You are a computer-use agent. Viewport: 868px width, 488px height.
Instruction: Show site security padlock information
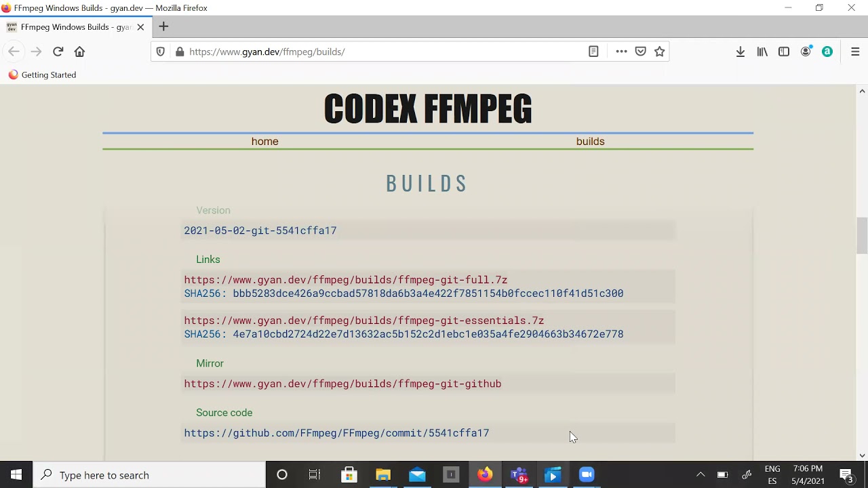click(x=180, y=52)
